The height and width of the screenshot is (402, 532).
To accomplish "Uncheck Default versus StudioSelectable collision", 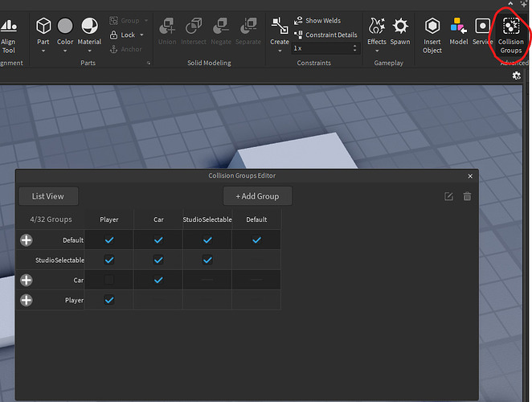I will coord(207,240).
